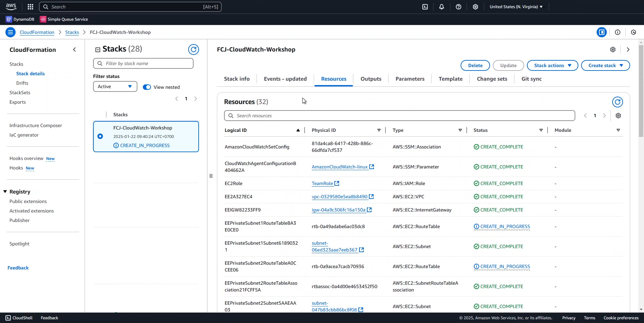644x323 pixels.
Task: Click the main vertical scrollbar
Action: (x=641, y=92)
